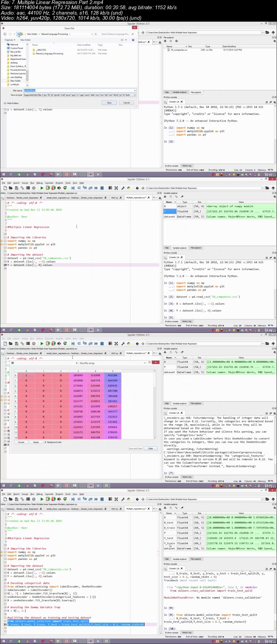Click cell value 492284 in the NumPy array
This screenshot has height=644, width=277.
(113, 375)
